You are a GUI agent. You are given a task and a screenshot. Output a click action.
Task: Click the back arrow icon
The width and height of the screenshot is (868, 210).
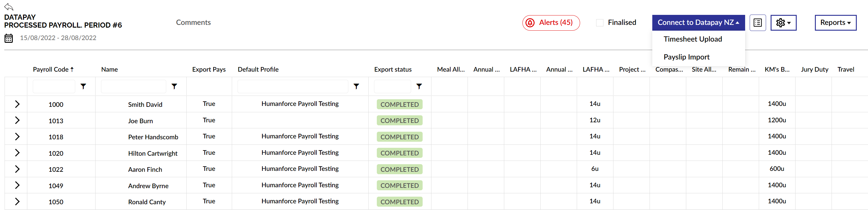9,7
